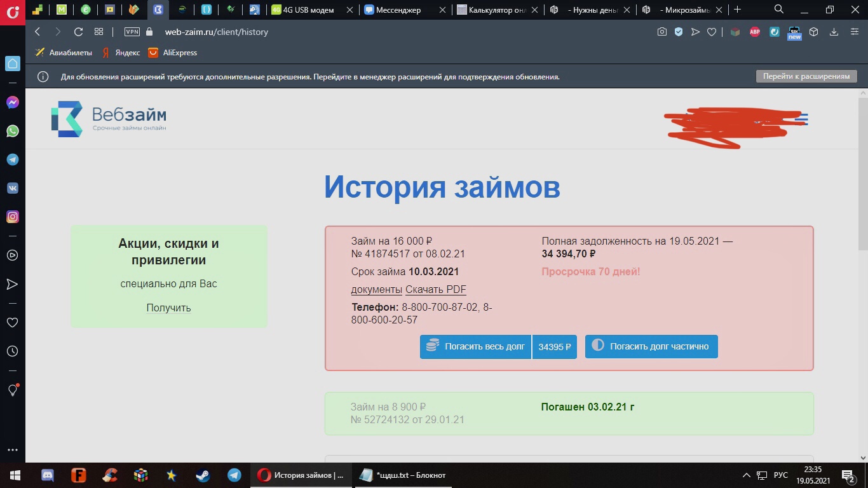Click Погасить весь долг button
868x488 pixels.
tap(475, 347)
